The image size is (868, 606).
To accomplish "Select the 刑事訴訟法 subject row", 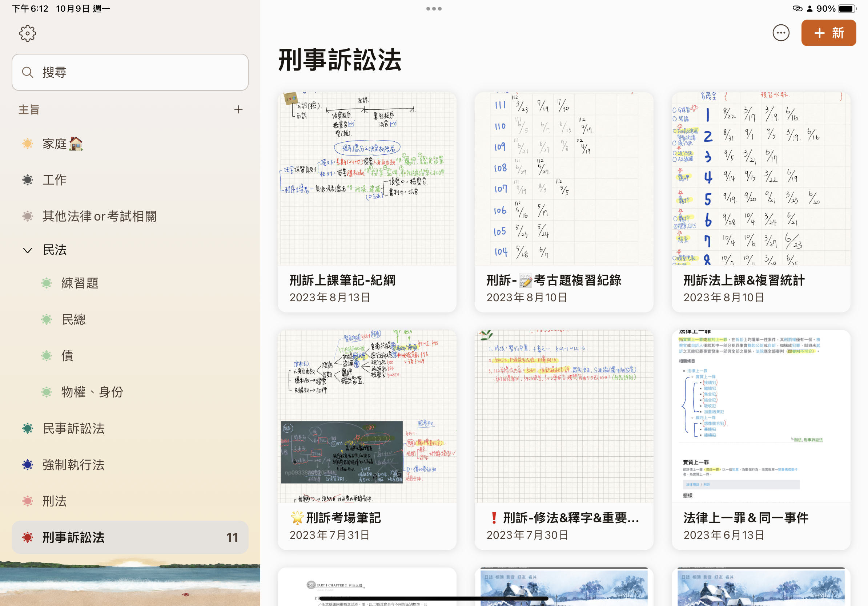I will click(x=130, y=537).
